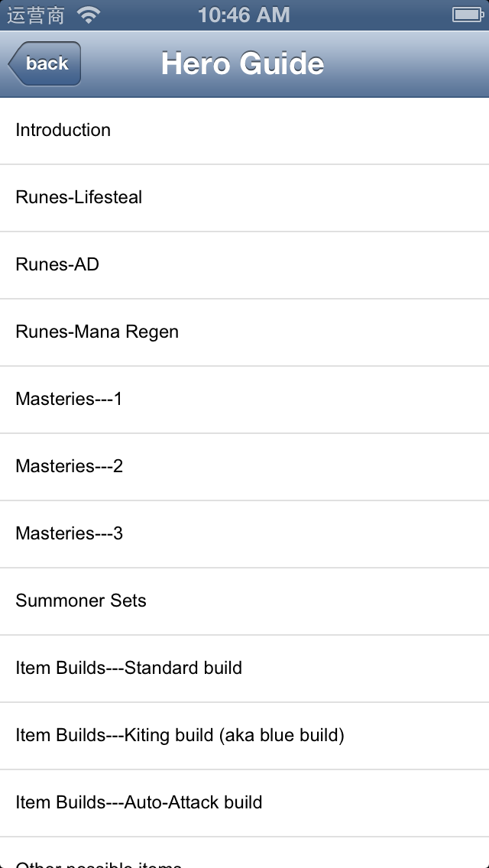The image size is (489, 868).
Task: Open the Masteries---2 item
Action: [244, 467]
